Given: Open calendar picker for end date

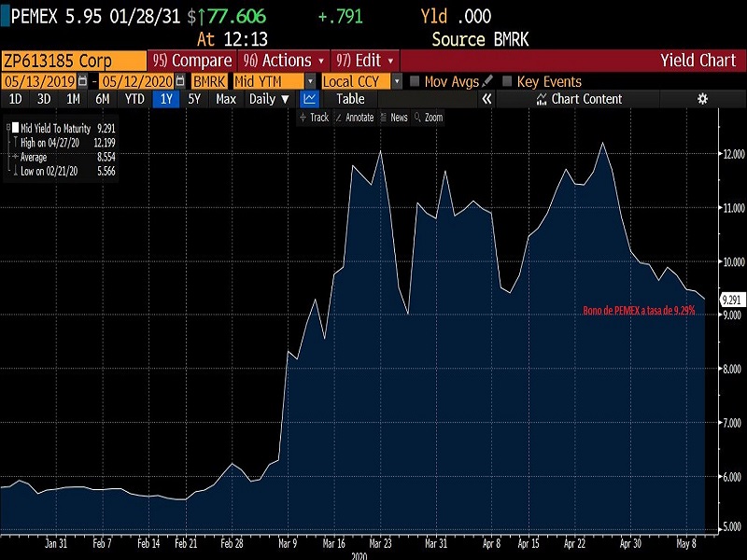Looking at the screenshot, I should point(179,81).
